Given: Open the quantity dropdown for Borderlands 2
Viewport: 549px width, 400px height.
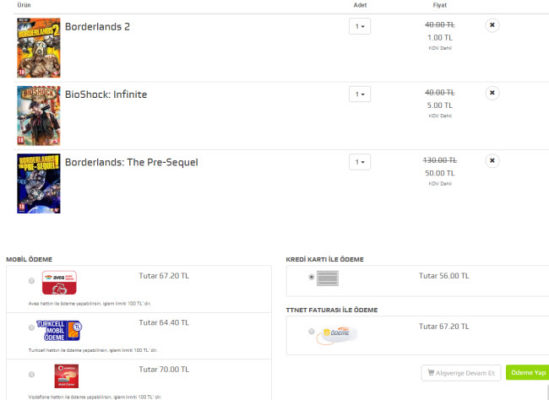Looking at the screenshot, I should pos(360,26).
